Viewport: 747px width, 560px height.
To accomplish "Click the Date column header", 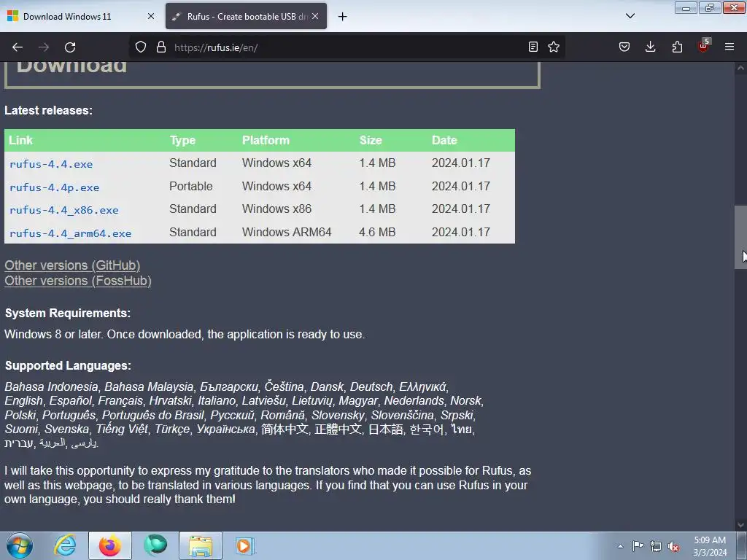I will (x=444, y=140).
